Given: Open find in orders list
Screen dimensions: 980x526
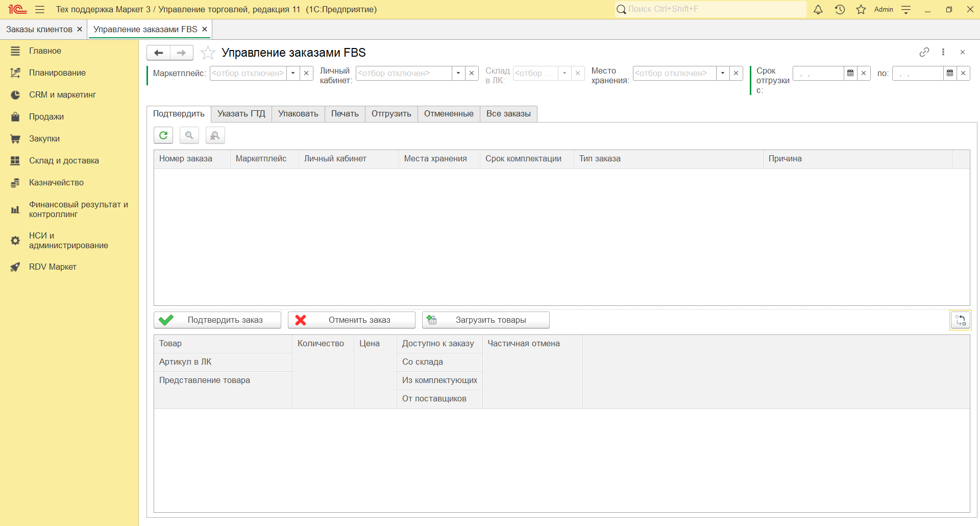Looking at the screenshot, I should [189, 135].
